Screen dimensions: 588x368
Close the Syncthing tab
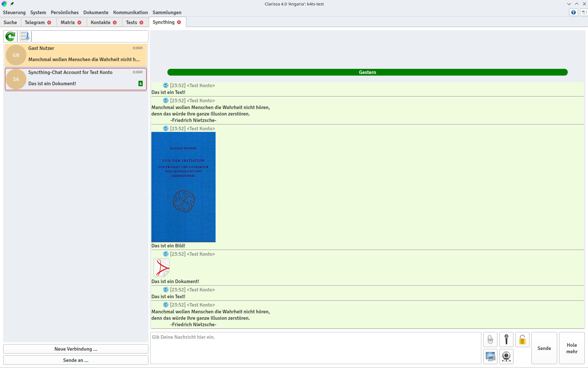coord(179,22)
